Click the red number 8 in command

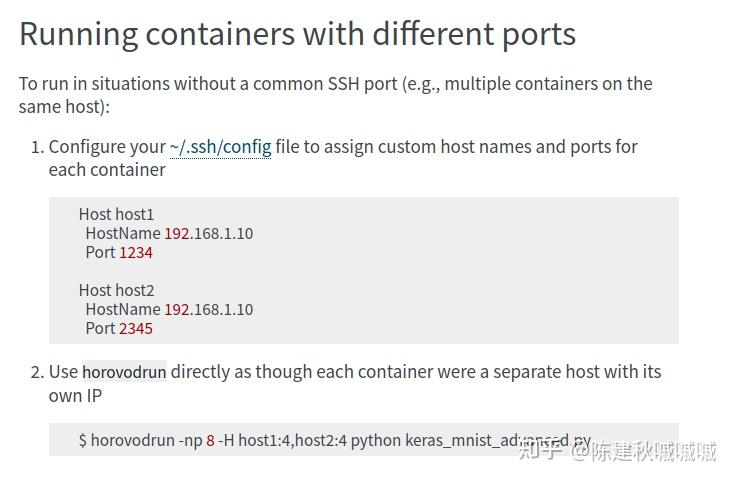[x=210, y=441]
